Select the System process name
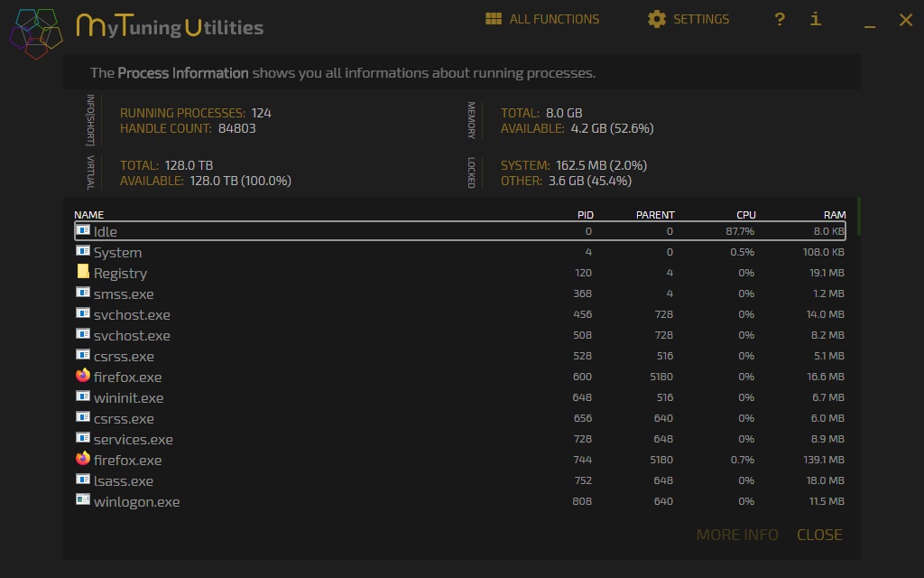The width and height of the screenshot is (924, 578). (x=117, y=253)
